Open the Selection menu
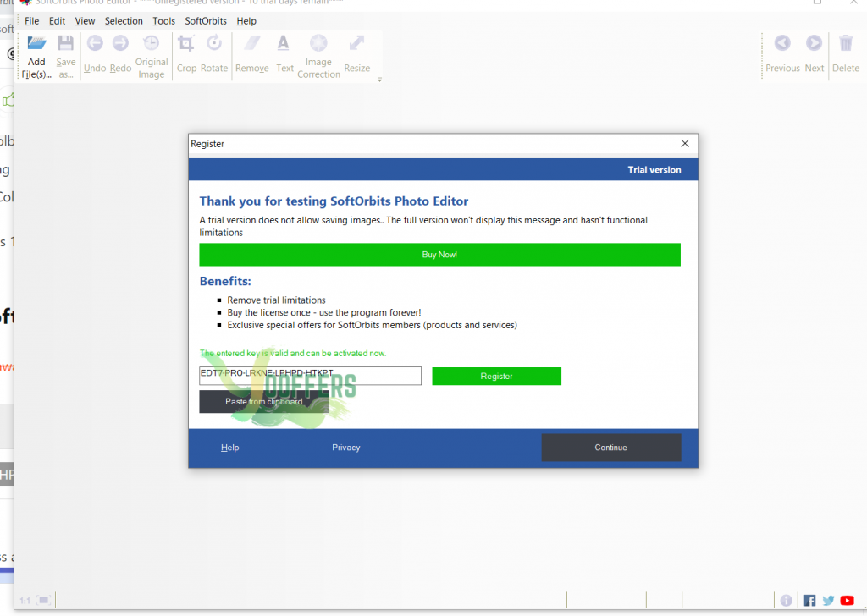The image size is (867, 616). click(x=124, y=21)
